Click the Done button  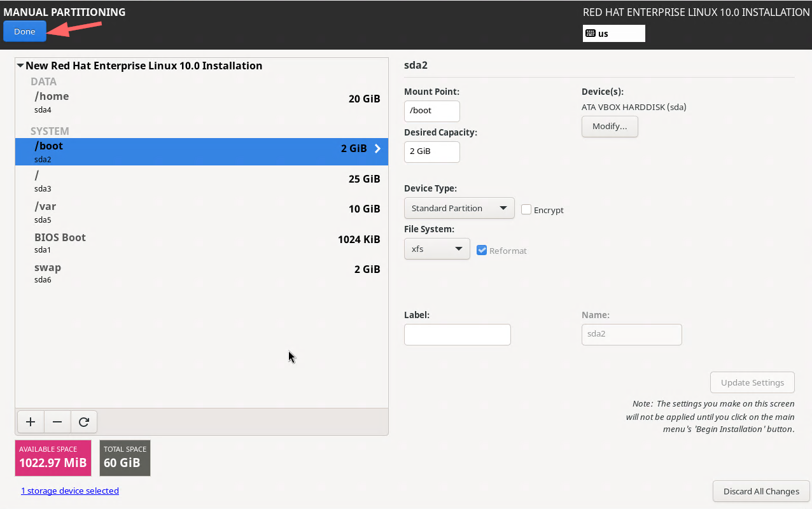25,31
